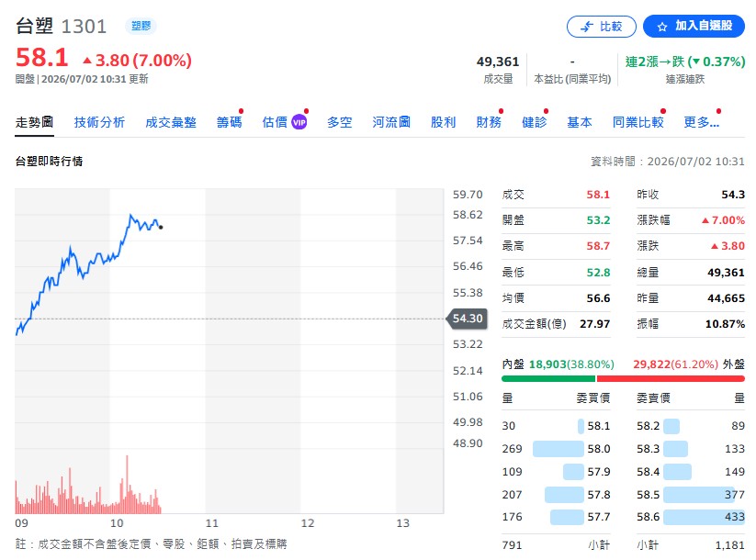Click the black dot at price line end
Viewport: 756px width, 560px height.
pos(161,227)
